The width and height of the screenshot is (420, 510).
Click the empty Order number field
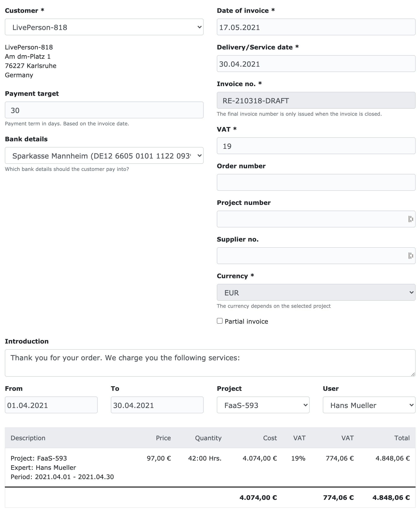(x=316, y=182)
